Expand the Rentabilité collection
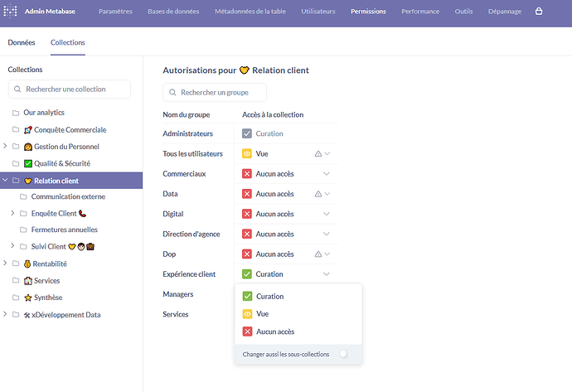Viewport: 572px width, 392px height. 5,263
